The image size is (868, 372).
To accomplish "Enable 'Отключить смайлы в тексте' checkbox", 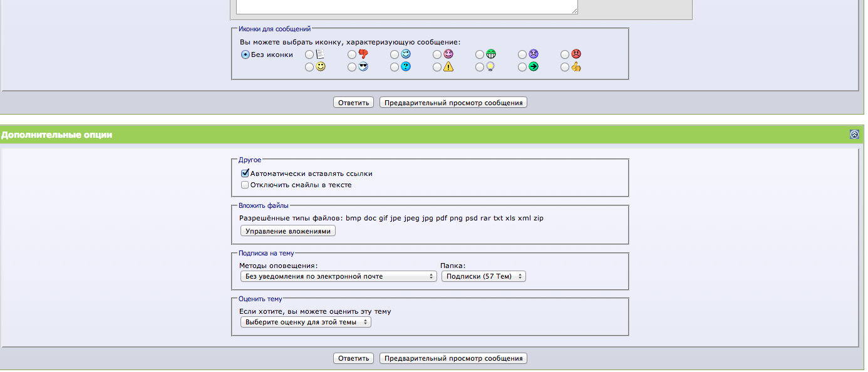I will point(245,185).
